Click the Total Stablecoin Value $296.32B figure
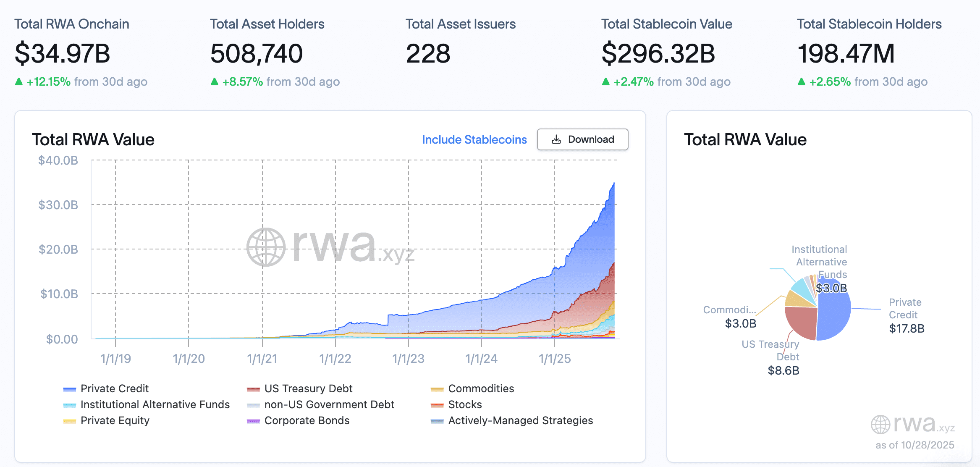This screenshot has height=467, width=980. pyautogui.click(x=658, y=54)
